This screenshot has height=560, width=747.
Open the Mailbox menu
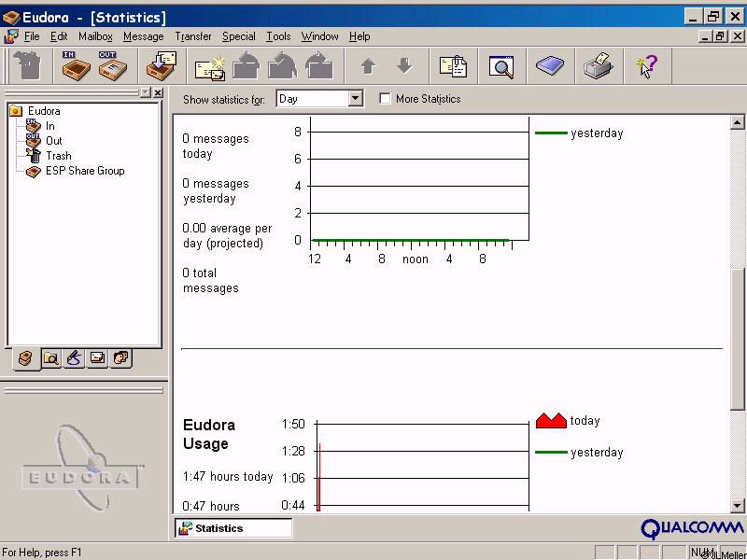(95, 36)
